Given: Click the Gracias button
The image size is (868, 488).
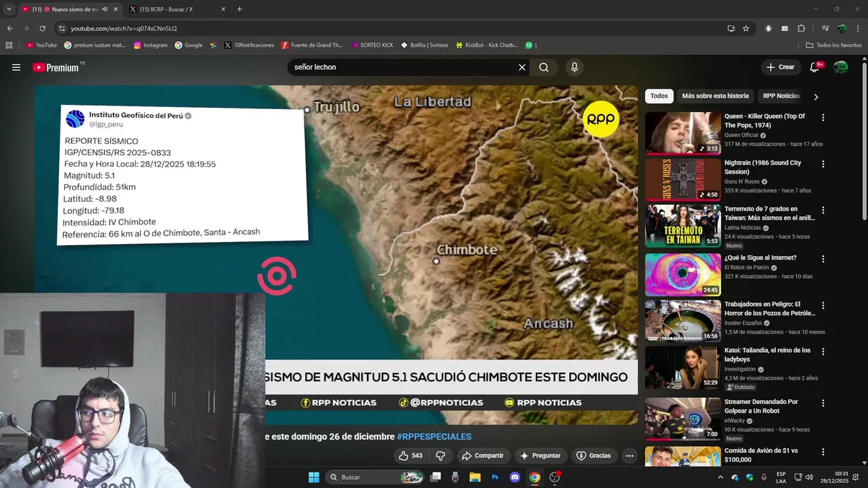Looking at the screenshot, I should click(x=593, y=455).
